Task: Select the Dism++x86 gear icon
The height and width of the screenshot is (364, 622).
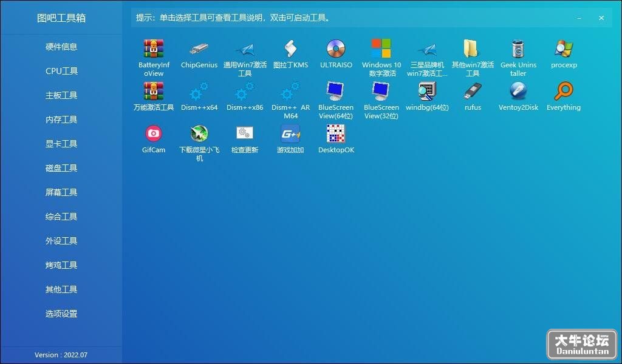Action: (x=245, y=91)
